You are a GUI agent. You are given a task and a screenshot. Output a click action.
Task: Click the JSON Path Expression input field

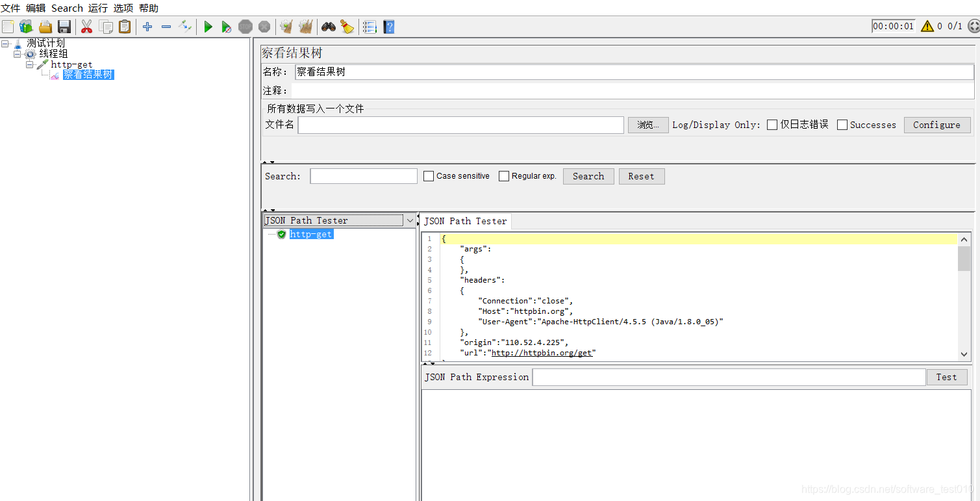coord(729,377)
